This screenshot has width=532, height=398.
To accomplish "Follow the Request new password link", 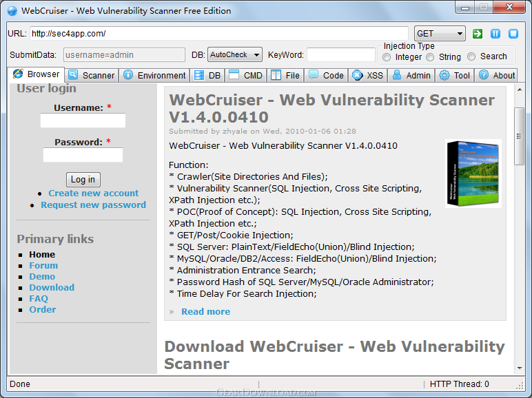I will click(93, 205).
